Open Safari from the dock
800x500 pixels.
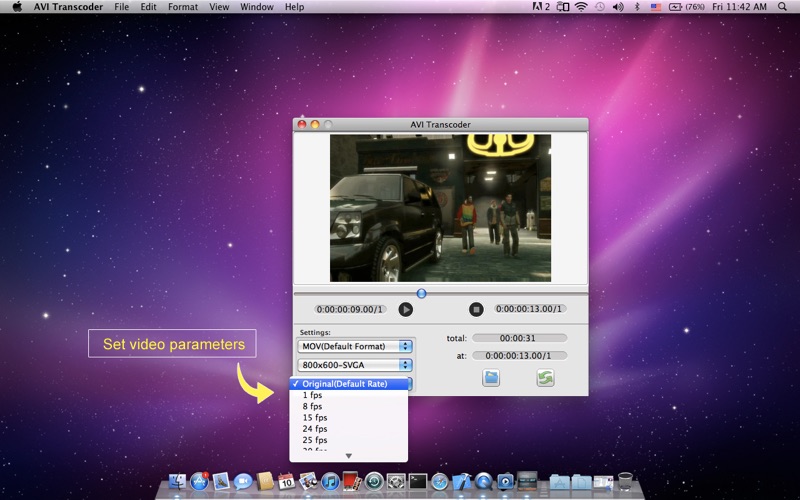point(439,481)
